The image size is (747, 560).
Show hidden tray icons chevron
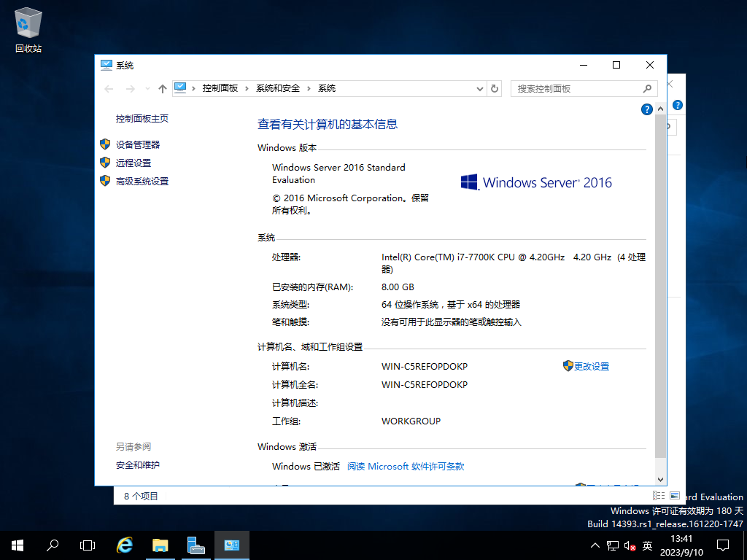click(595, 545)
